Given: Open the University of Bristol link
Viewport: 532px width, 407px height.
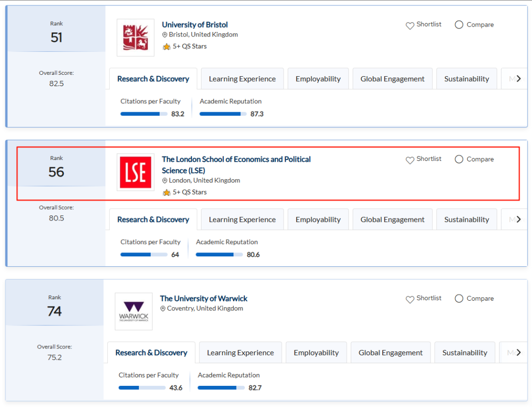Looking at the screenshot, I should tap(195, 25).
